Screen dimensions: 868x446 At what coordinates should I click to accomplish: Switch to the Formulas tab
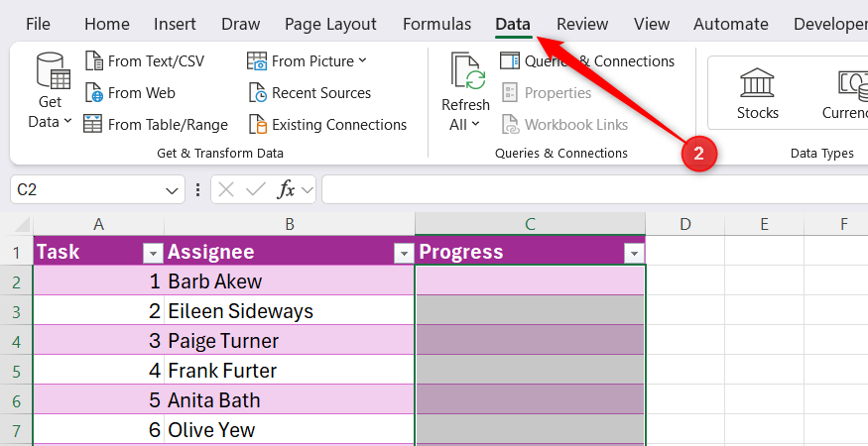coord(436,25)
